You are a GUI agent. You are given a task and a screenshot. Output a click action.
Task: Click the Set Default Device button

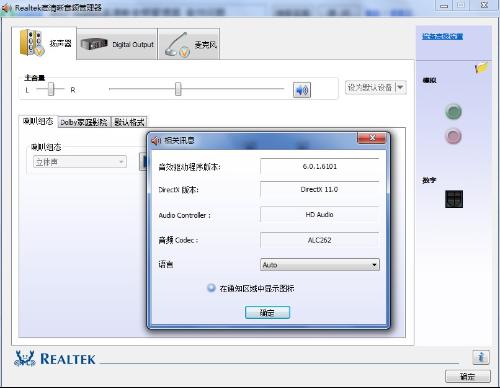coord(370,87)
